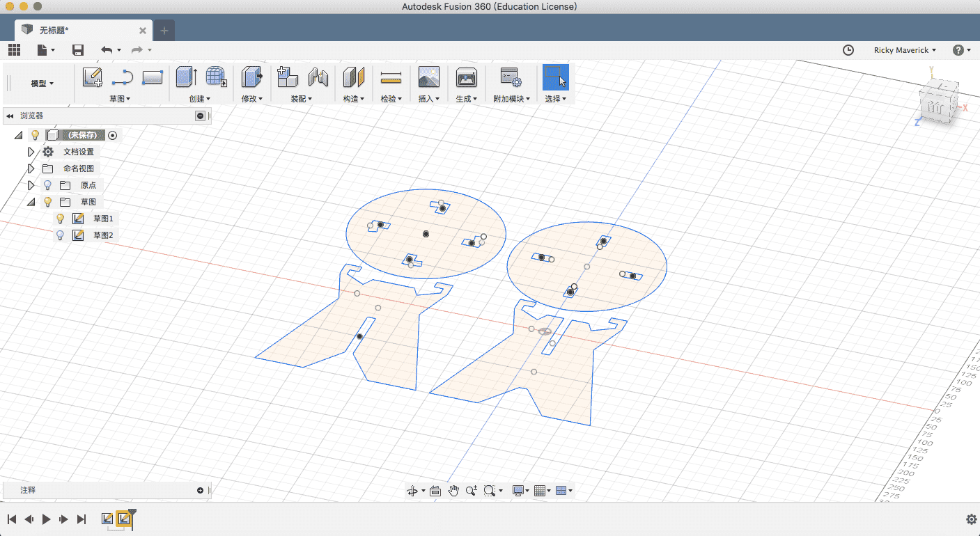Open the 构造 toolbar menu

point(354,99)
